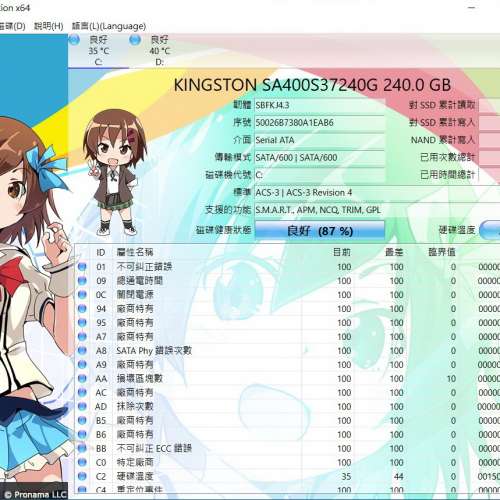Click the transfer mode field SATA/600 | SATA/600
This screenshot has width=500, height=500.
320,157
